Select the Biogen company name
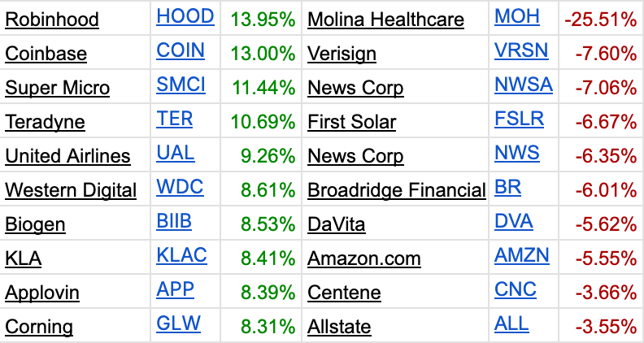 click(x=35, y=224)
